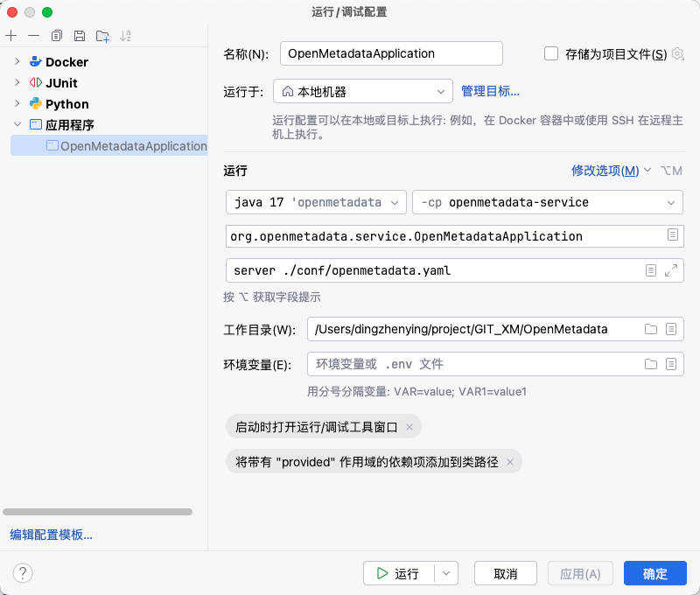The width and height of the screenshot is (700, 595).
Task: Click the left panel horizontal scrollbar
Action: [x=97, y=512]
